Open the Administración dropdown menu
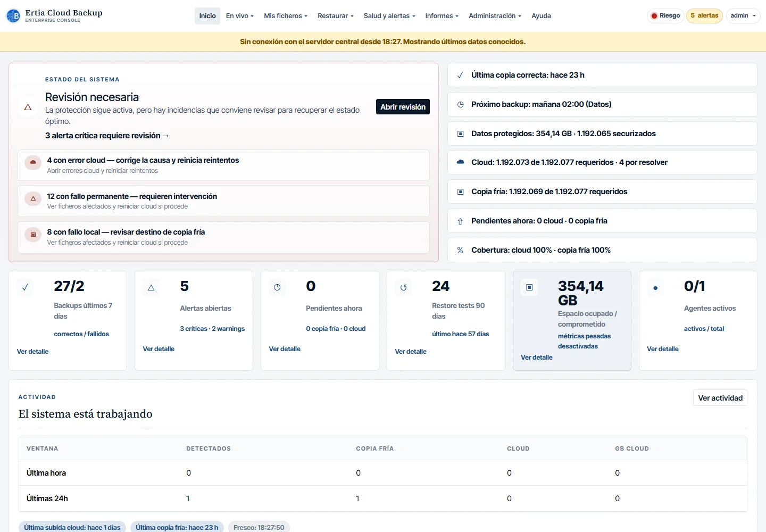Viewport: 766px width, 532px height. (x=495, y=16)
